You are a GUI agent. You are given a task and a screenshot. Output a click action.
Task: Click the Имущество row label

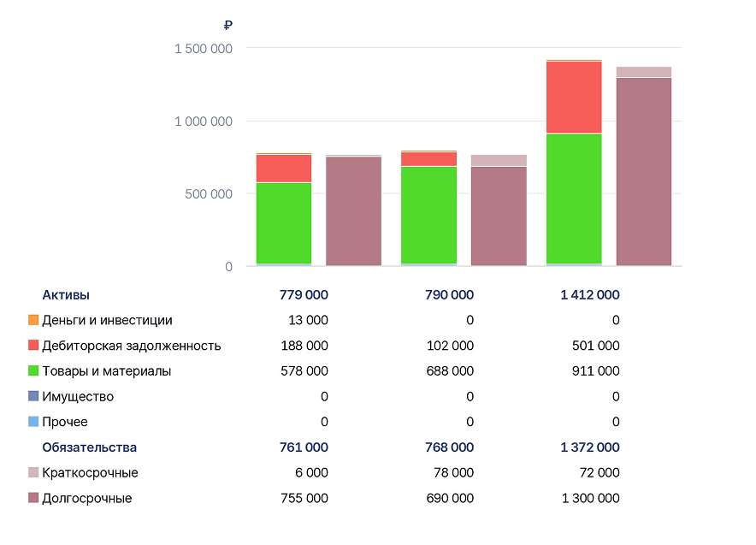pyautogui.click(x=78, y=396)
